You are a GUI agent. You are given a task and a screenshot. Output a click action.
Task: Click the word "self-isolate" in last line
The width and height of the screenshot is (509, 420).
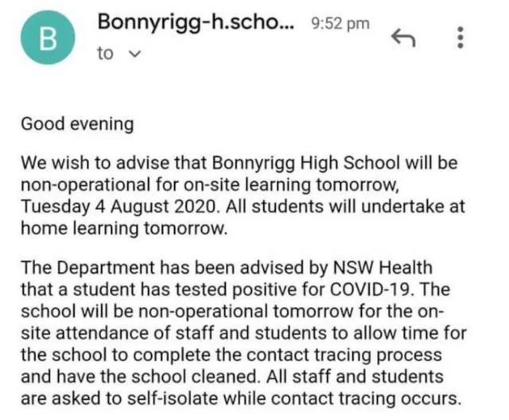click(x=173, y=399)
